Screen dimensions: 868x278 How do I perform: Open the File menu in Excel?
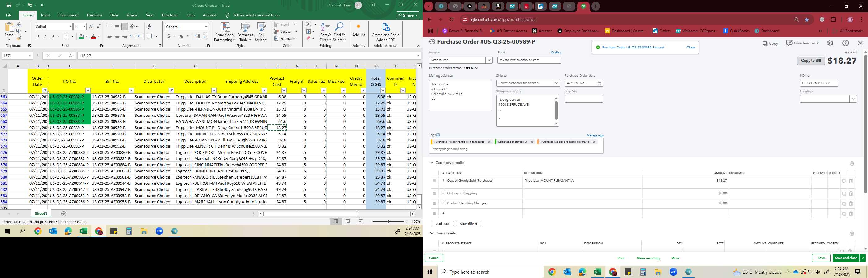[9, 15]
